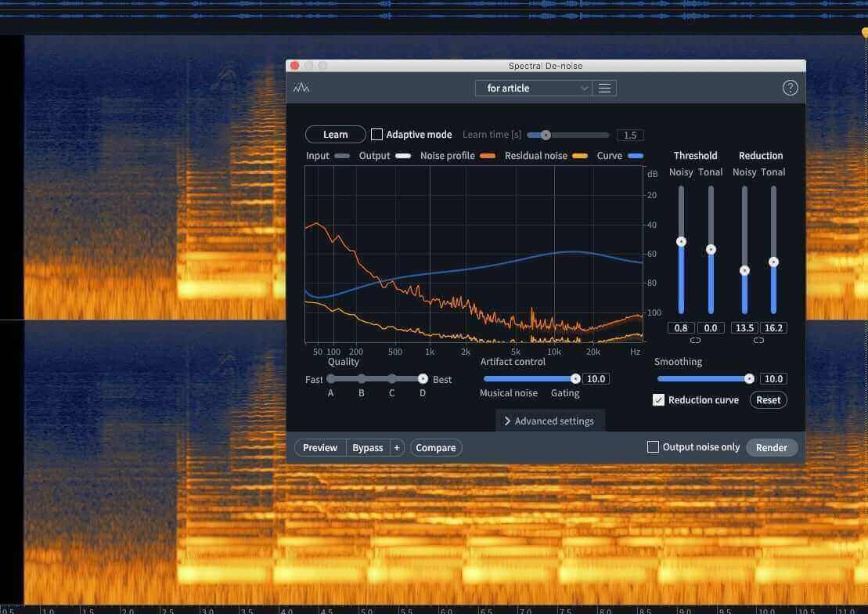Open the help question mark icon
The width and height of the screenshot is (868, 614).
(x=790, y=88)
